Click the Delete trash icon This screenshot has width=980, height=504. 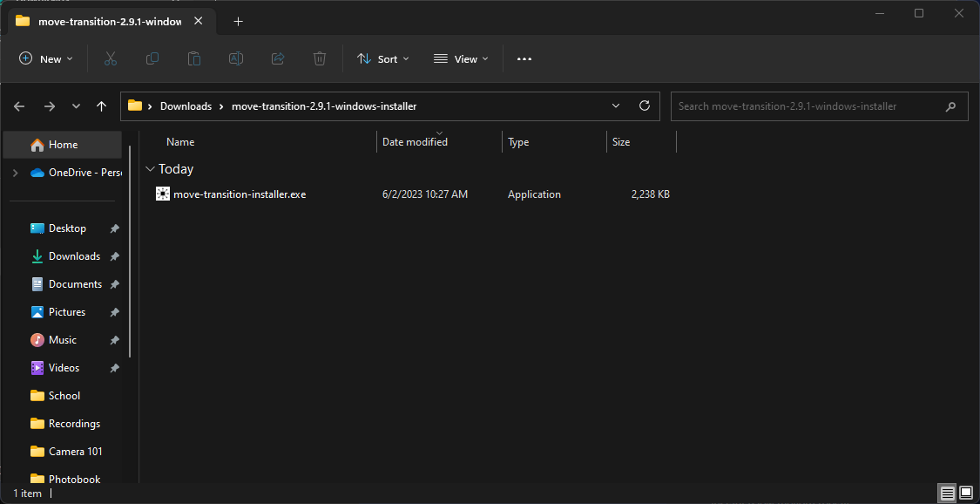319,58
